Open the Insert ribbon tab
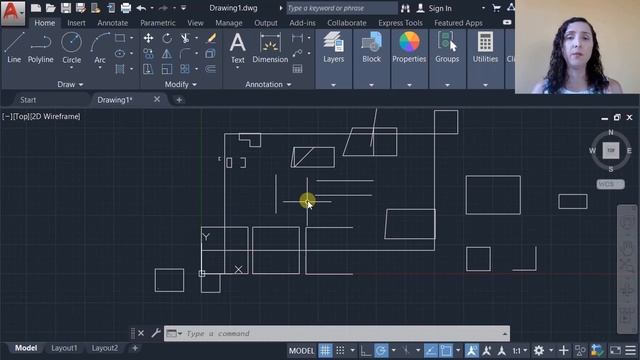Screen dimensions: 640x360 [76, 23]
